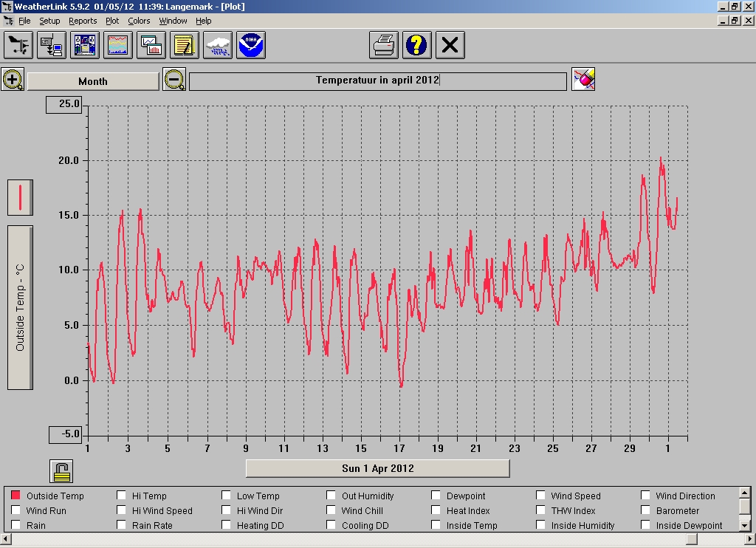Tick the Wind Run checkbox
Viewport: 756px width, 548px height.
[x=16, y=510]
